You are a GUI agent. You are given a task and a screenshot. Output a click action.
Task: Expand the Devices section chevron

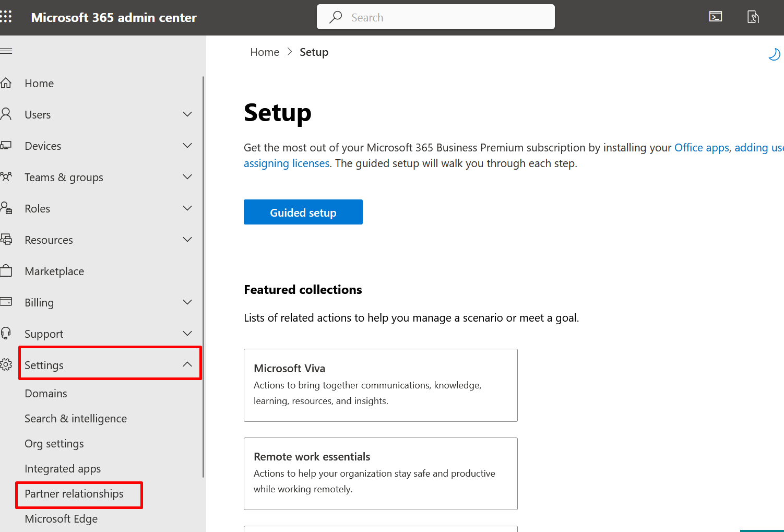point(187,145)
